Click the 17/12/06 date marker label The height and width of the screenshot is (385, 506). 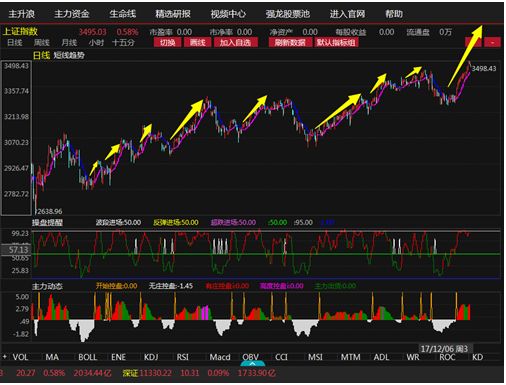coord(444,349)
